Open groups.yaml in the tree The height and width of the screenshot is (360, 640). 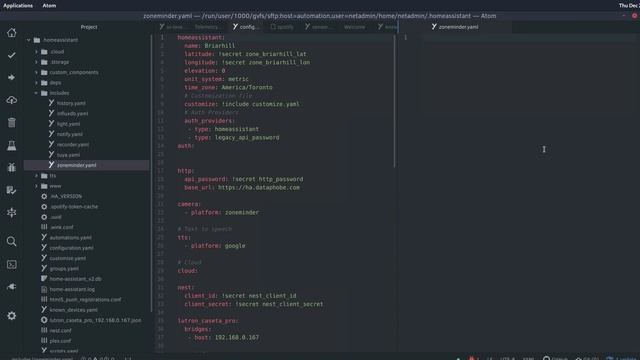point(64,269)
